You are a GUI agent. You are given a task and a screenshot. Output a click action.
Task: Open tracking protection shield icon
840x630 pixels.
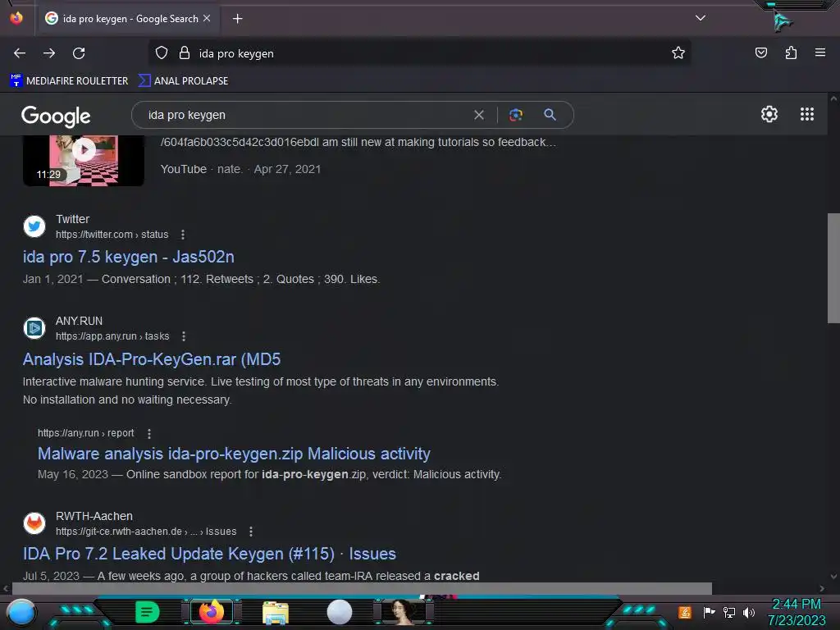pos(162,53)
